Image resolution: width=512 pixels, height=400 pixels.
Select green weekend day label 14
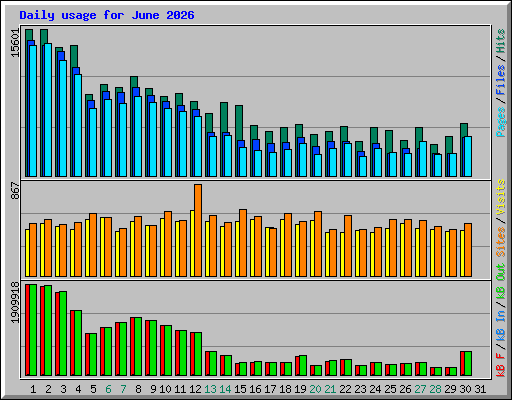[225, 389]
